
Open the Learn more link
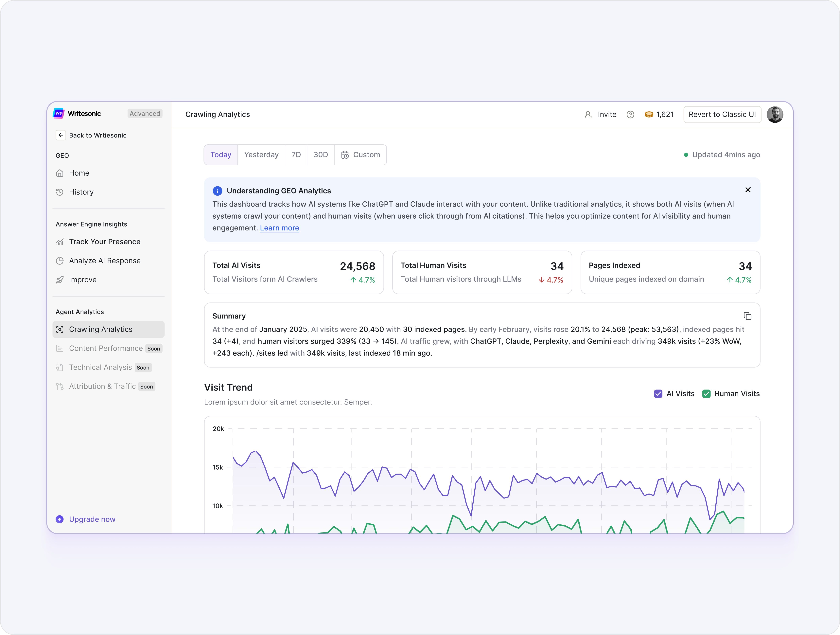pos(279,228)
